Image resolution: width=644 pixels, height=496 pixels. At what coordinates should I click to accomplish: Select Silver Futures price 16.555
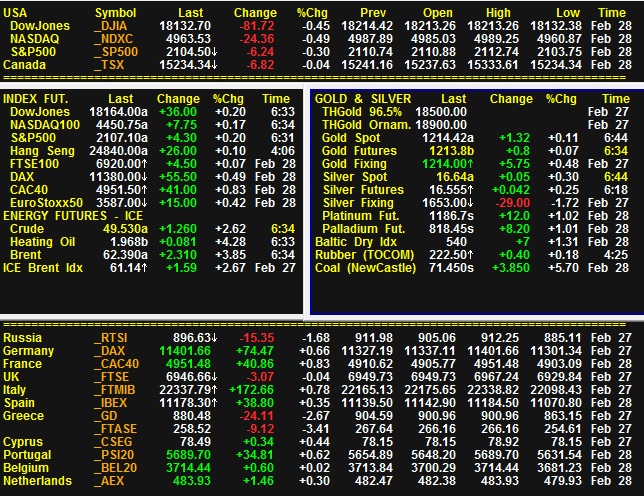[x=451, y=190]
